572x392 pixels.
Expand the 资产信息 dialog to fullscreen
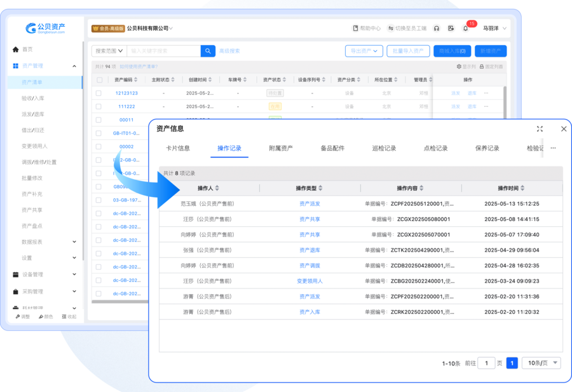click(x=540, y=128)
